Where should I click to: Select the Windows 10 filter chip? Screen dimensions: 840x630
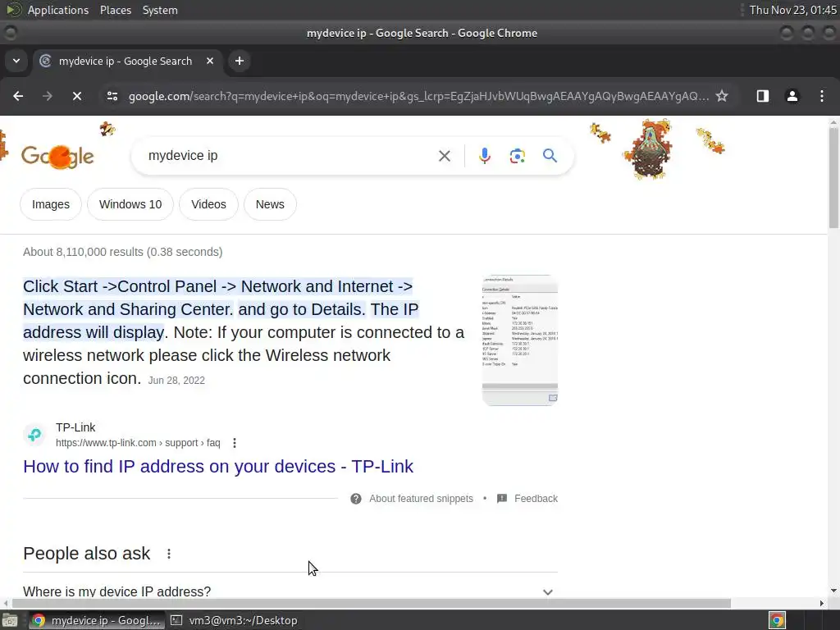tap(130, 204)
